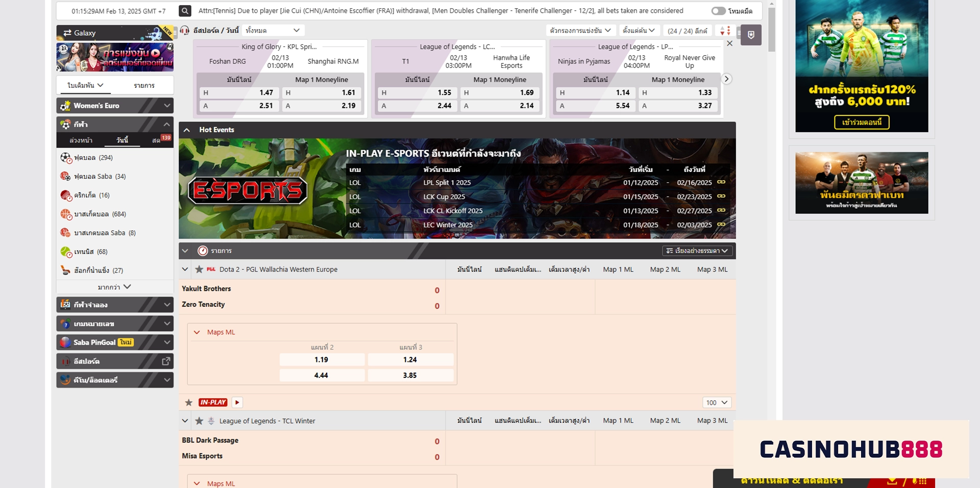The height and width of the screenshot is (488, 980).
Task: Click the IN-PLAY badge
Action: coord(213,402)
